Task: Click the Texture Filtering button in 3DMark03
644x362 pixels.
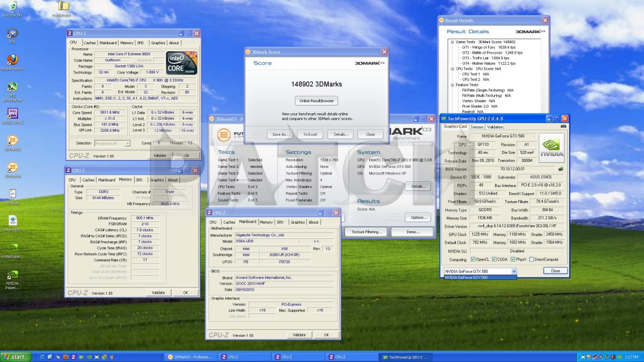Action: pos(366,232)
